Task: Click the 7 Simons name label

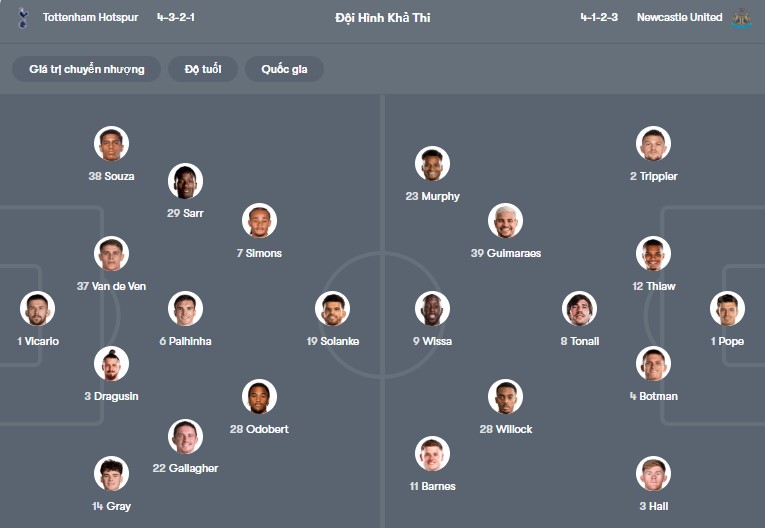Action: (x=259, y=253)
